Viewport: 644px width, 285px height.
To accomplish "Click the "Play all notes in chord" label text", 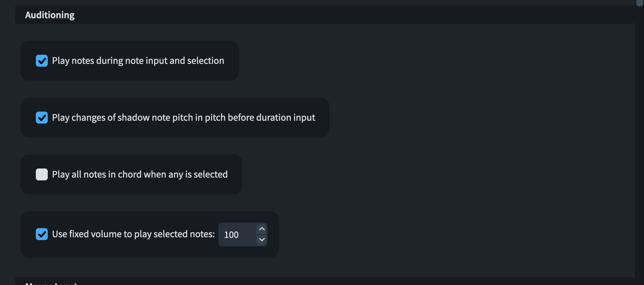I will click(140, 174).
